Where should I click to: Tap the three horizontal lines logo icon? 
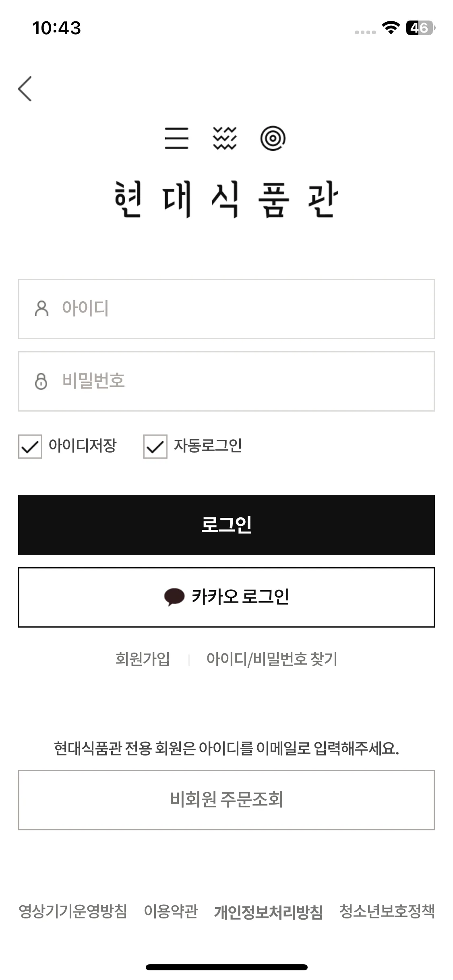[x=176, y=138]
